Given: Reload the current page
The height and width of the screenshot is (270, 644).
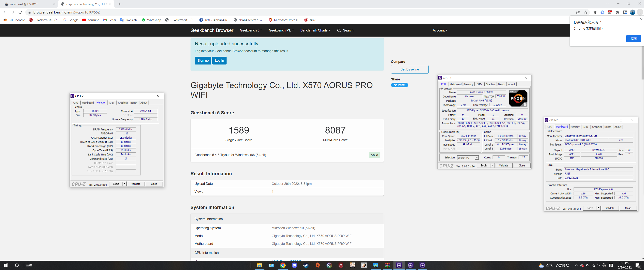Looking at the screenshot, I should point(20,12).
